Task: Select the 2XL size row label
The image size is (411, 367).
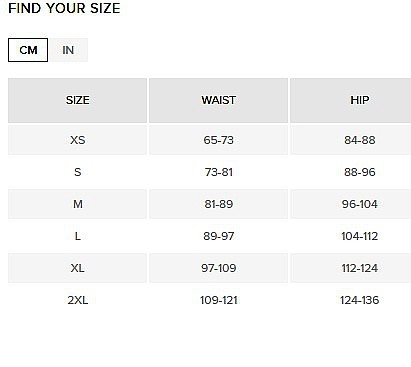Action: [78, 300]
